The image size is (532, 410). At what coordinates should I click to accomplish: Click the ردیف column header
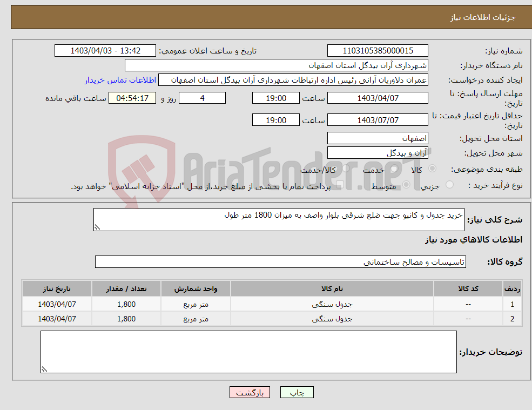pyautogui.click(x=512, y=289)
